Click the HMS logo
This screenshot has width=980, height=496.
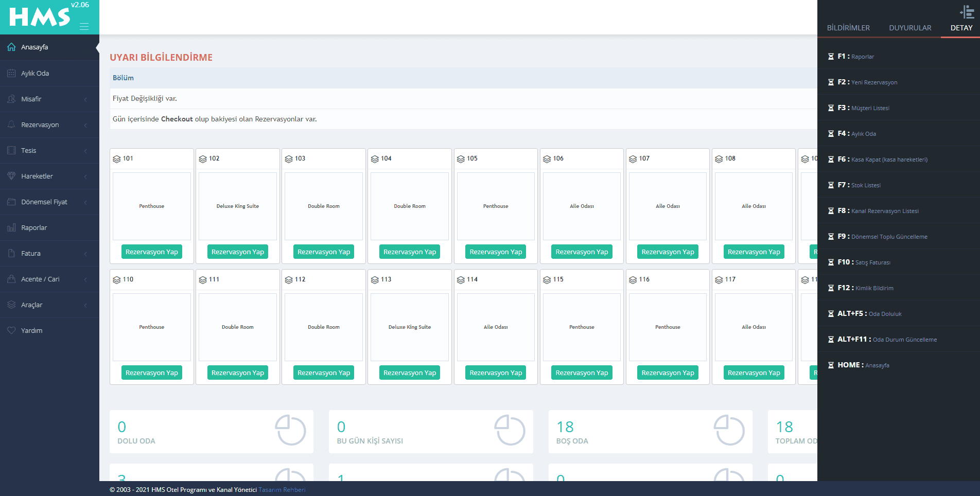coord(40,16)
